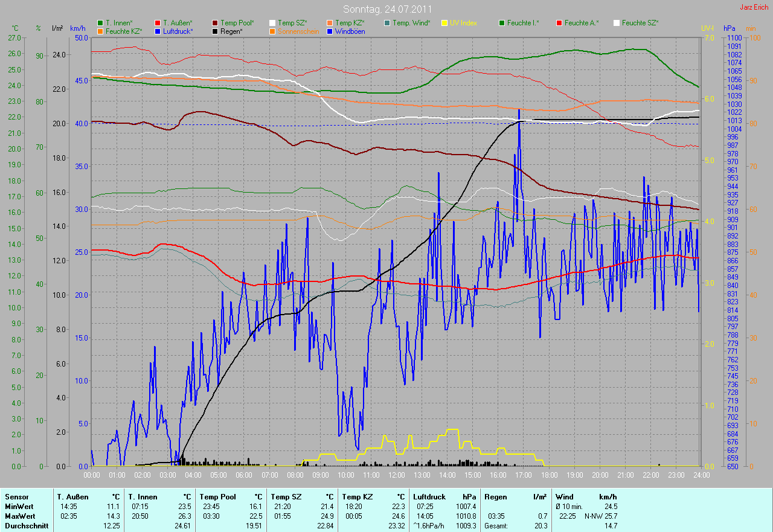773x532 pixels.
Task: Click the 'Temp KZ*' legend label
Action: click(x=350, y=23)
